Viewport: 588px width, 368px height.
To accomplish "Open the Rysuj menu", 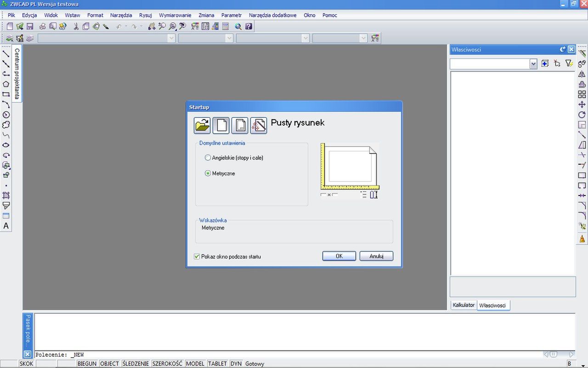I will tap(146, 15).
